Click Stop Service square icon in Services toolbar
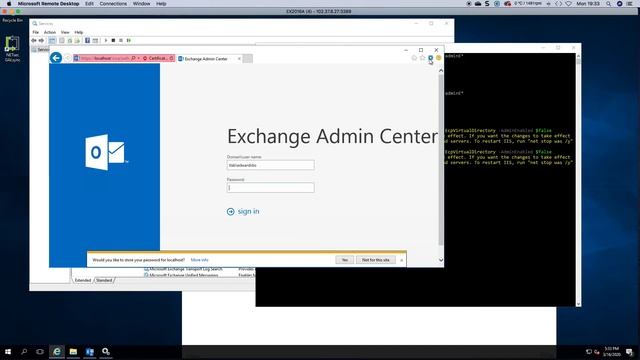 113,40
